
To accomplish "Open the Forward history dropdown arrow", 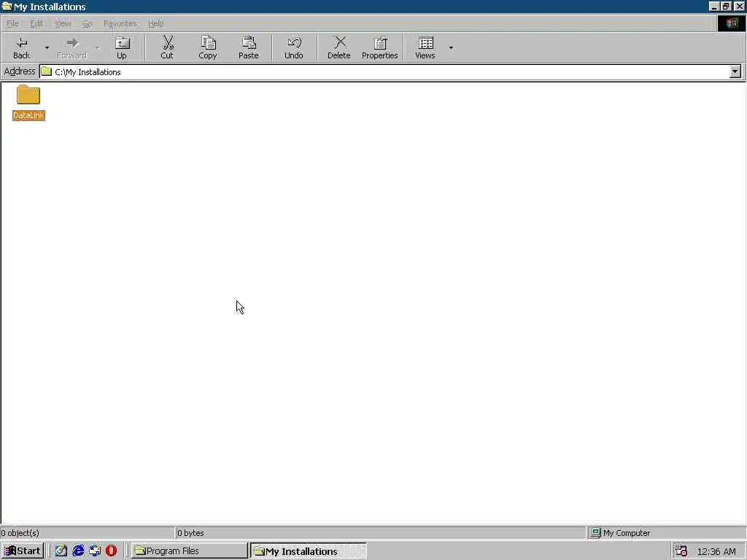I will point(97,47).
